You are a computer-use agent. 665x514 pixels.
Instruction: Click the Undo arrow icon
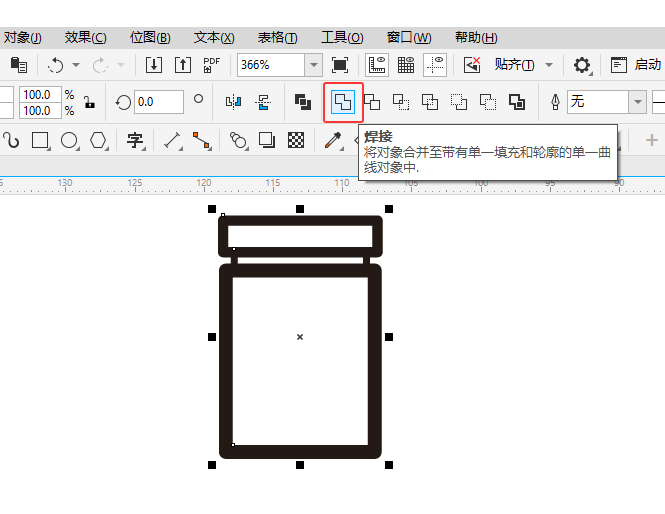pyautogui.click(x=56, y=65)
